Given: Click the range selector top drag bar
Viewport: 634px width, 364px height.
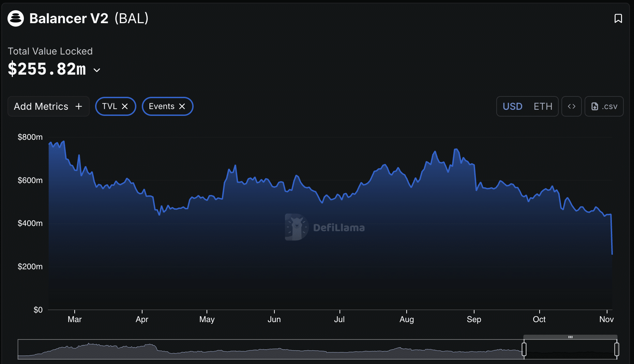Looking at the screenshot, I should (570, 337).
